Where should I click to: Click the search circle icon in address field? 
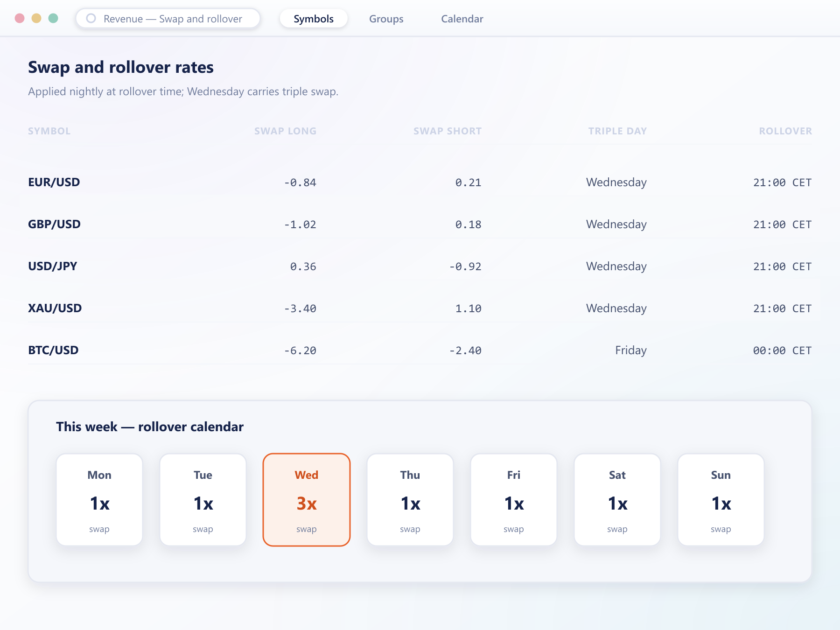tap(91, 18)
